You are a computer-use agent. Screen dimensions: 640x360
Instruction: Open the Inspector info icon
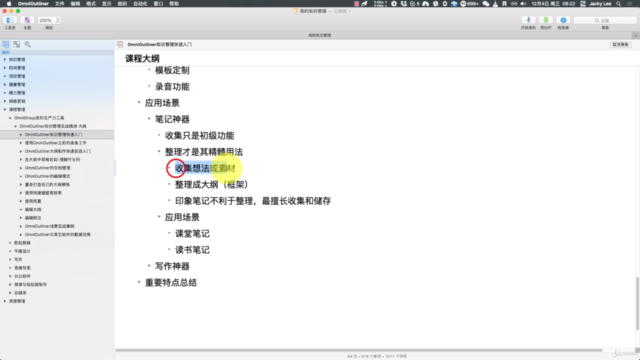(563, 20)
